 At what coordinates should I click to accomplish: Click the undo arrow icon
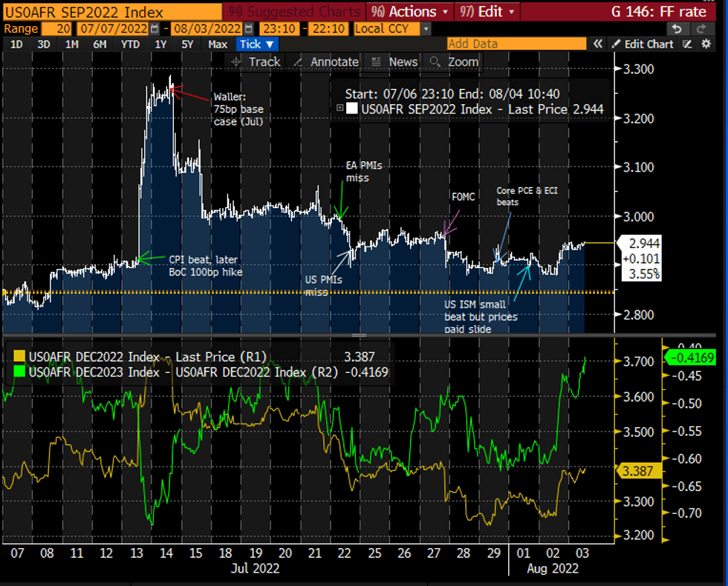coord(675,28)
